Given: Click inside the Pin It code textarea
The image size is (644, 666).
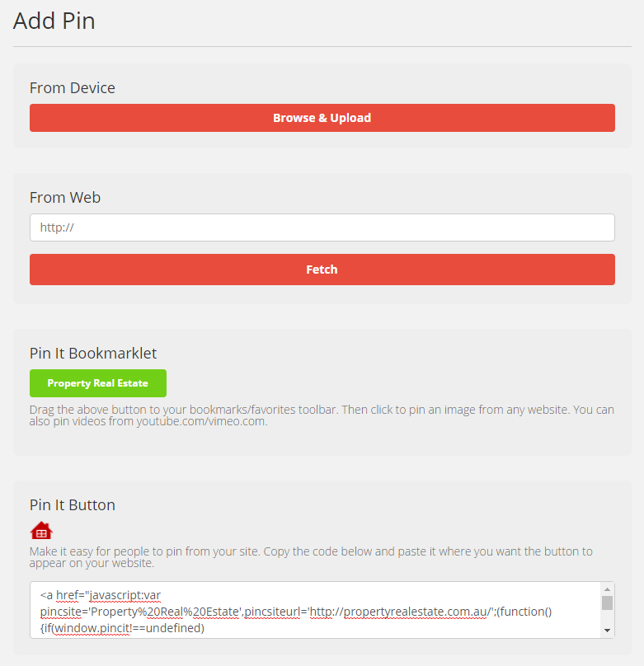Looking at the screenshot, I should click(x=313, y=610).
